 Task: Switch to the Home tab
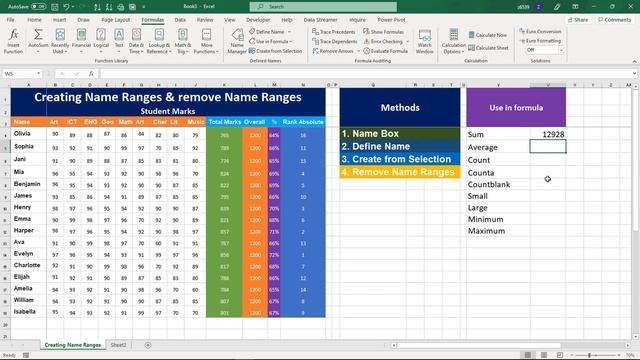point(34,20)
